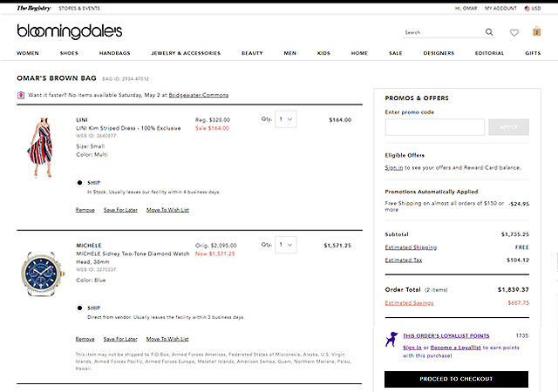Open the Sale menu
The height and width of the screenshot is (392, 558).
point(396,53)
